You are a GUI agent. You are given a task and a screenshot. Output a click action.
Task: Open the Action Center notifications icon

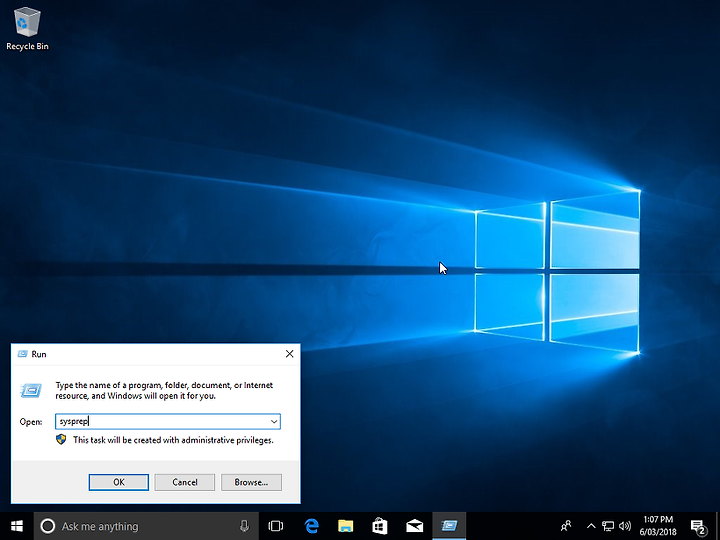click(698, 526)
